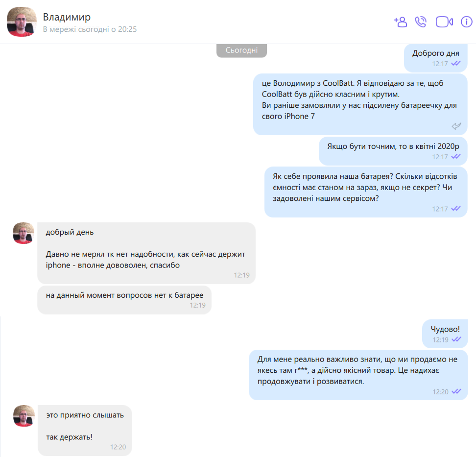Screen dimensions: 476x457
Task: Click the "В мережі сьогодні о 20:25" status
Action: pyautogui.click(x=90, y=29)
